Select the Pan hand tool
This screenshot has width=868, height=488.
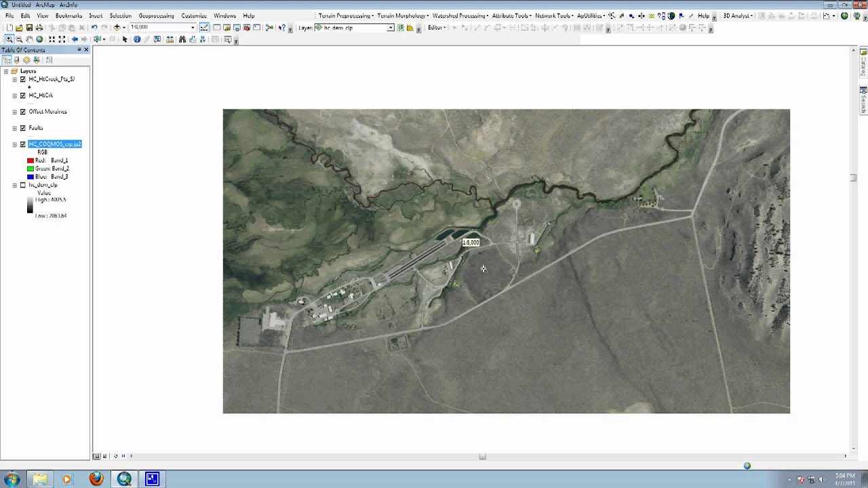tap(29, 39)
